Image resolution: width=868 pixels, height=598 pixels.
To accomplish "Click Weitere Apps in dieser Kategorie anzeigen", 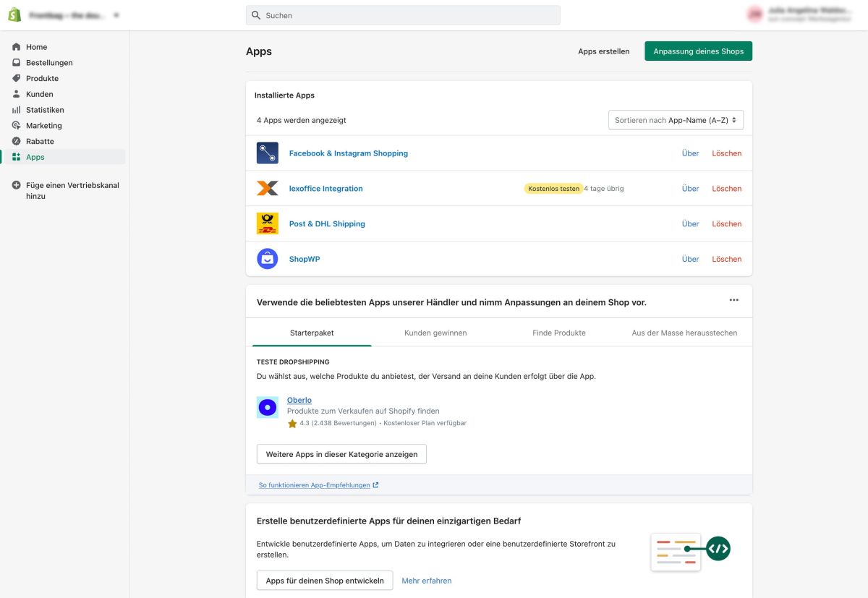I will pyautogui.click(x=341, y=454).
